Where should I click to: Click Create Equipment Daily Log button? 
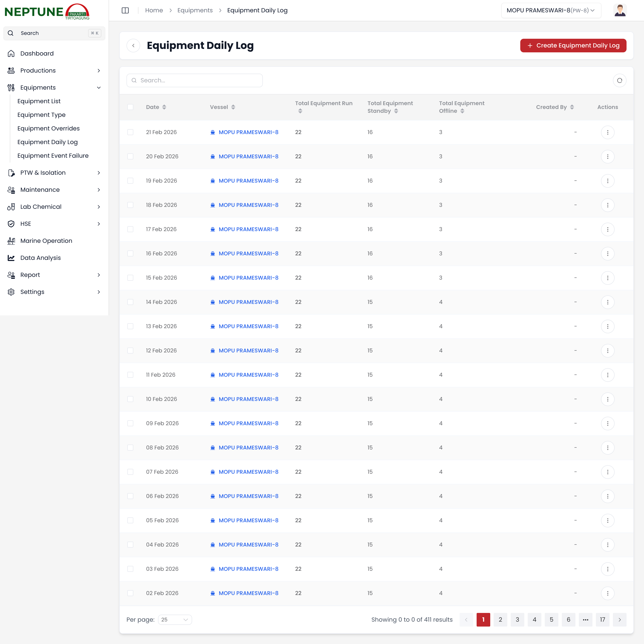point(573,46)
